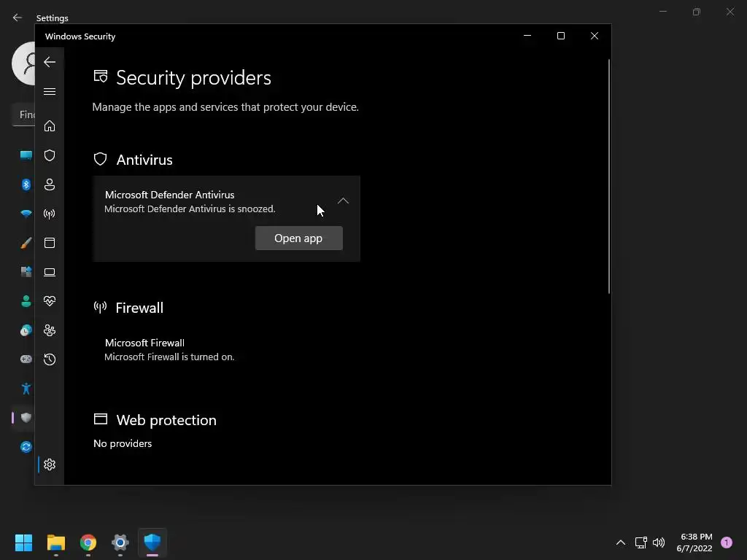Screen dimensions: 747x560
Task: Open App & browser control sidebar icon
Action: pyautogui.click(x=50, y=243)
